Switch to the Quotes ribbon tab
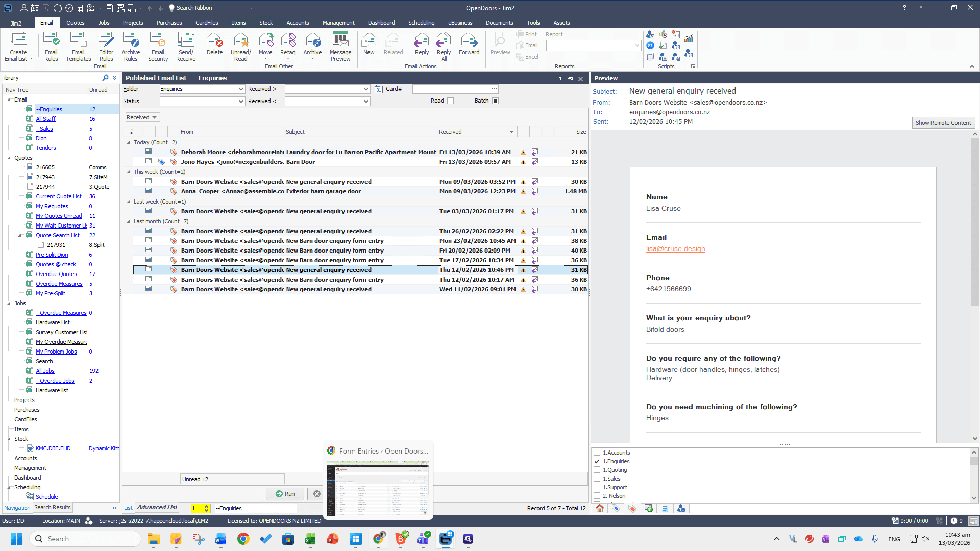 pyautogui.click(x=76, y=23)
